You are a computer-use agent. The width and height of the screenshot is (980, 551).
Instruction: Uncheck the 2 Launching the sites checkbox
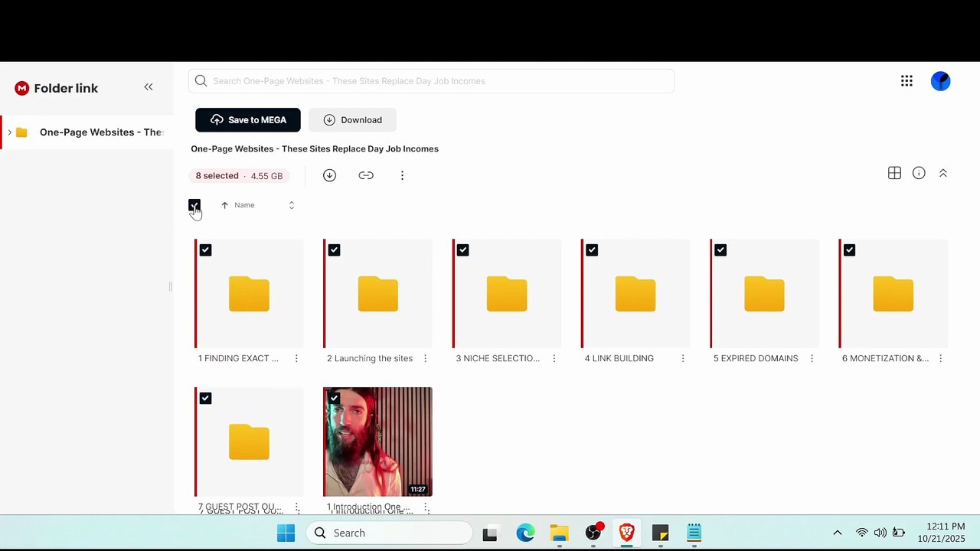[x=334, y=250]
